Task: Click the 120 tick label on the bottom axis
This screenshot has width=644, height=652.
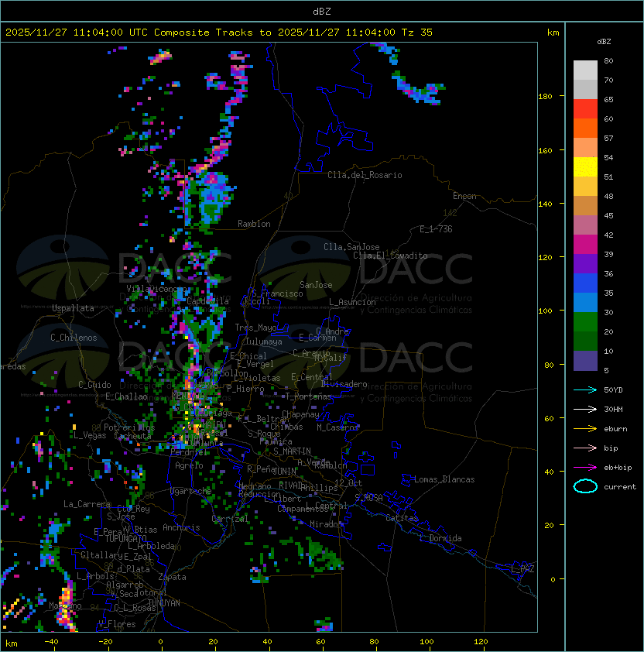Action: point(481,642)
